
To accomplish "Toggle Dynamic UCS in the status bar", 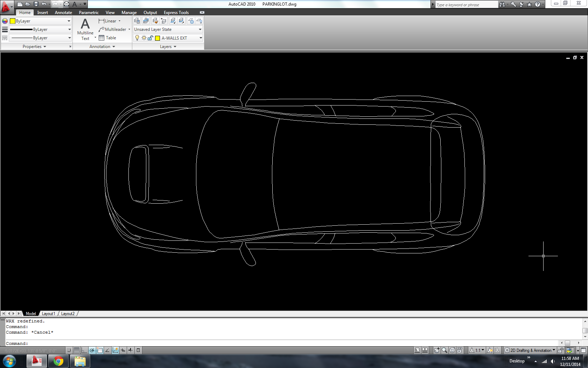I will coord(115,350).
